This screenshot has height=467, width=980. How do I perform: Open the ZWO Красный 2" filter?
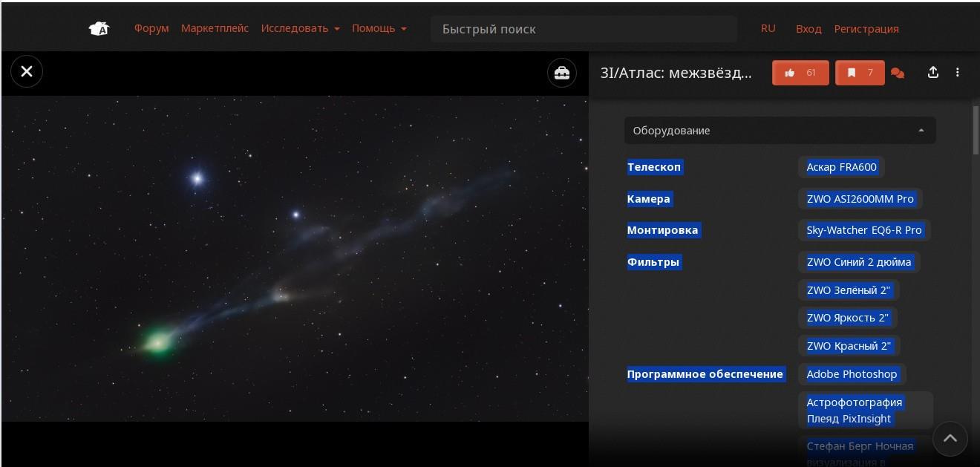[x=849, y=346]
